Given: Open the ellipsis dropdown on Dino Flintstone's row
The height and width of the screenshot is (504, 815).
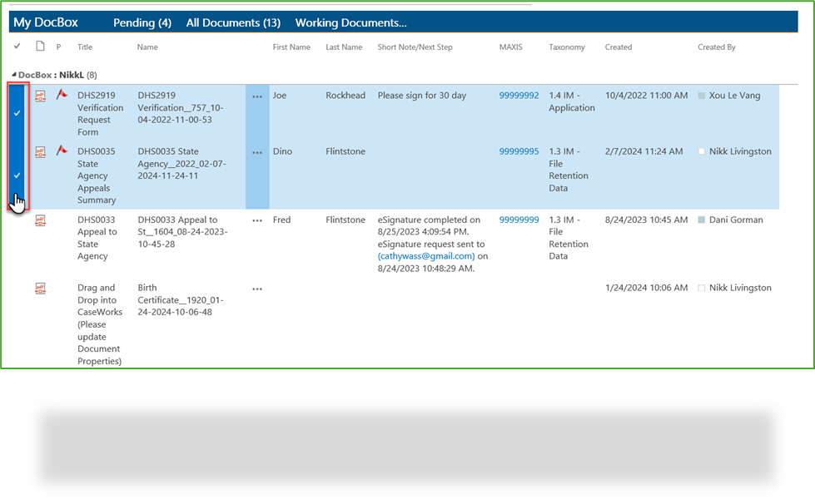Looking at the screenshot, I should [257, 151].
